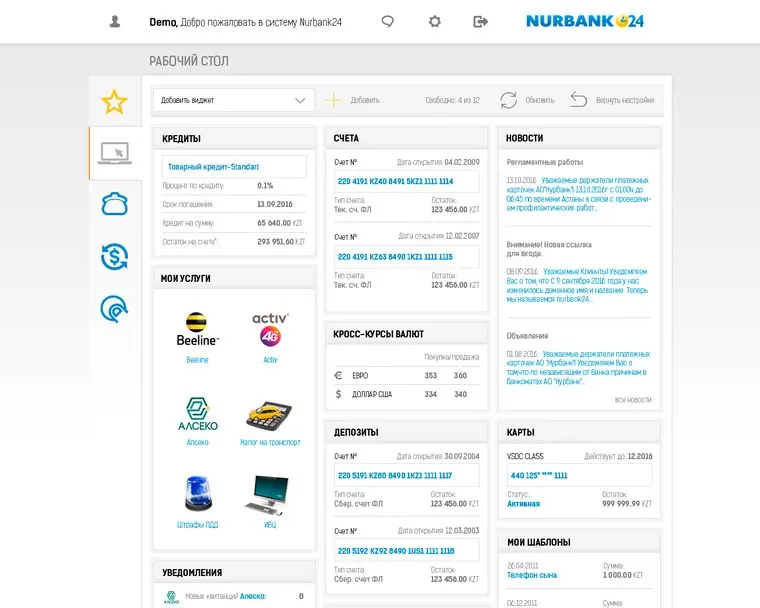The height and width of the screenshot is (608, 760).
Task: Click the dollar symbol icon
Action: click(x=338, y=394)
